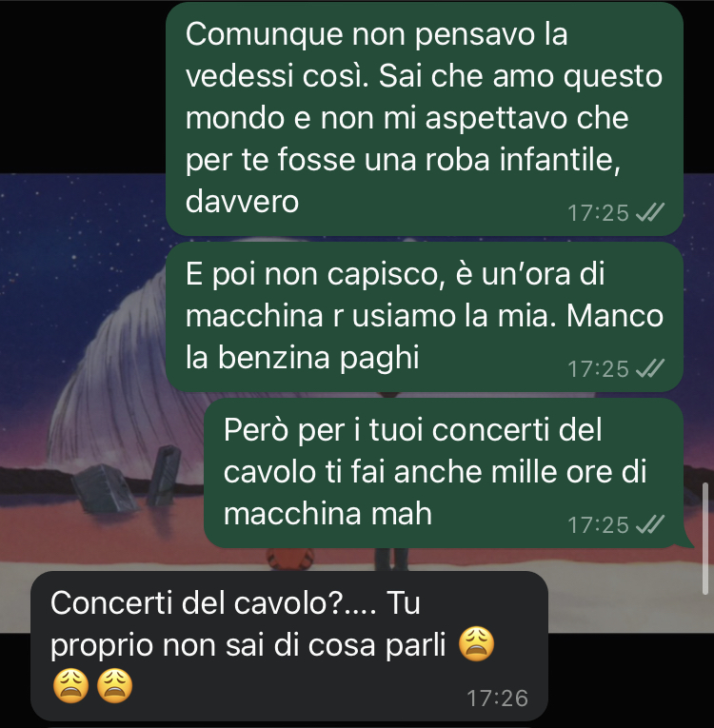Click the message 'Però per i tuoi concerti'
This screenshot has height=728, width=714.
(444, 473)
